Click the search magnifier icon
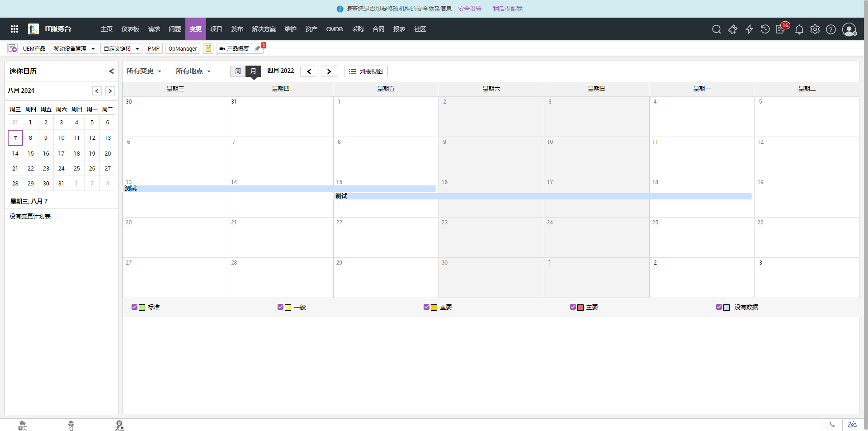The height and width of the screenshot is (431, 868). point(716,29)
